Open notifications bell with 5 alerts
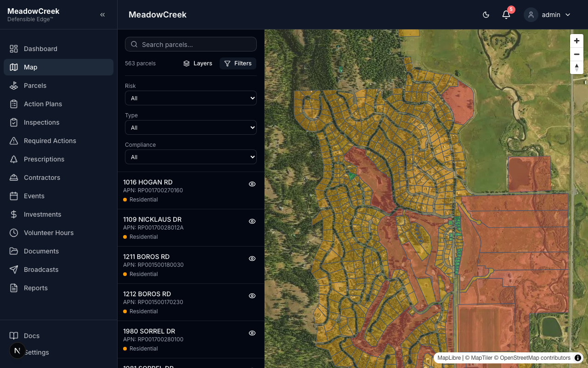The width and height of the screenshot is (588, 368). pyautogui.click(x=506, y=15)
